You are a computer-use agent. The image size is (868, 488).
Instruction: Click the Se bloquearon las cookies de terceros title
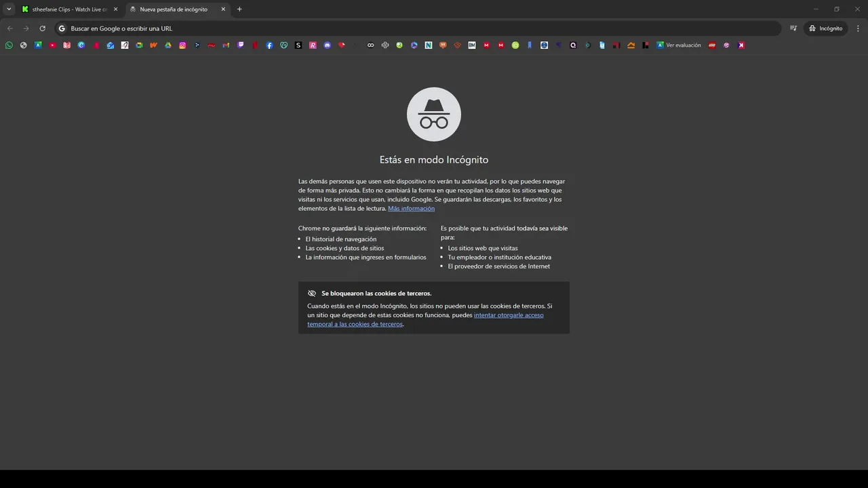(376, 293)
